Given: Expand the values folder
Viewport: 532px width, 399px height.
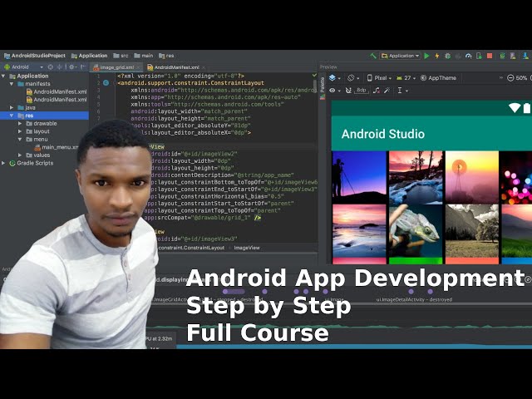Looking at the screenshot, I should (x=20, y=155).
